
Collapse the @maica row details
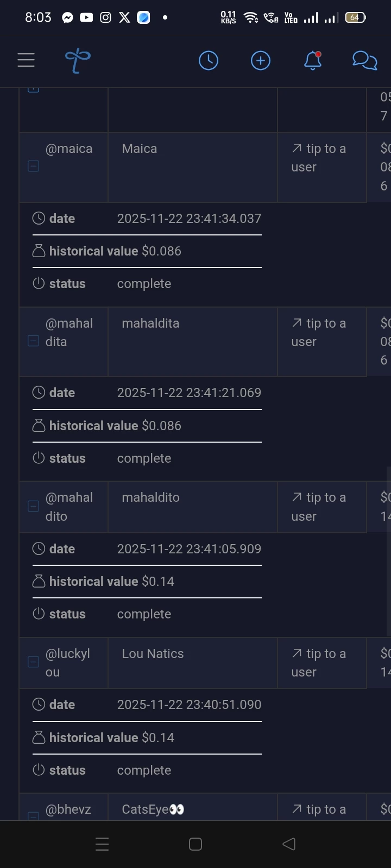(x=33, y=166)
